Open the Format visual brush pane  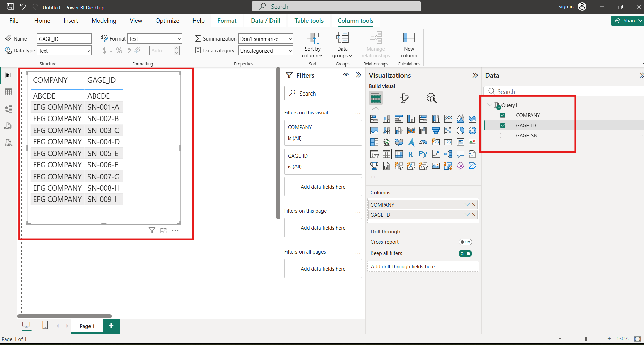tap(404, 98)
